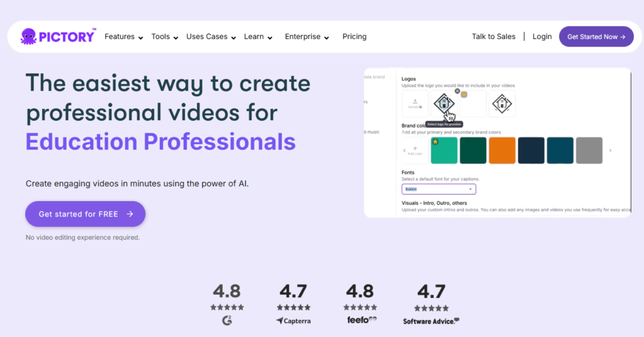Click the Software Advice logo
Viewport: 644px width, 337px height.
431,321
